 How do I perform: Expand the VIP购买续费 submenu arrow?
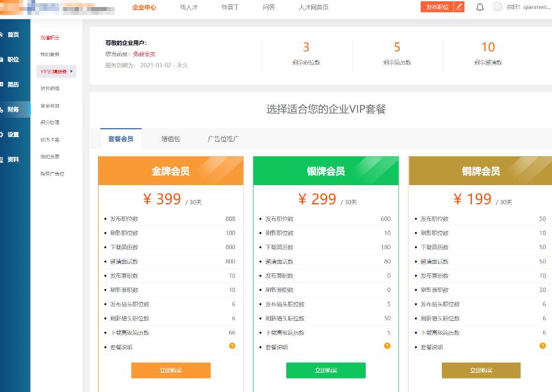pyautogui.click(x=70, y=71)
